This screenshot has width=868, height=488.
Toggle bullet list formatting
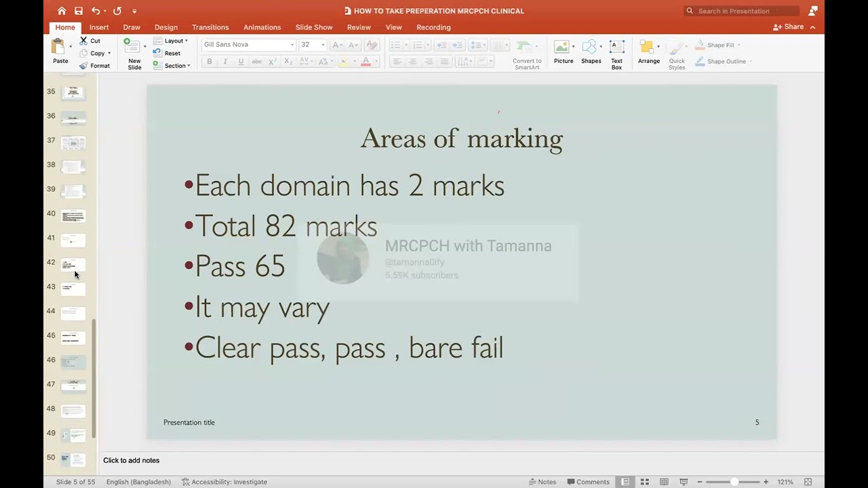[395, 45]
